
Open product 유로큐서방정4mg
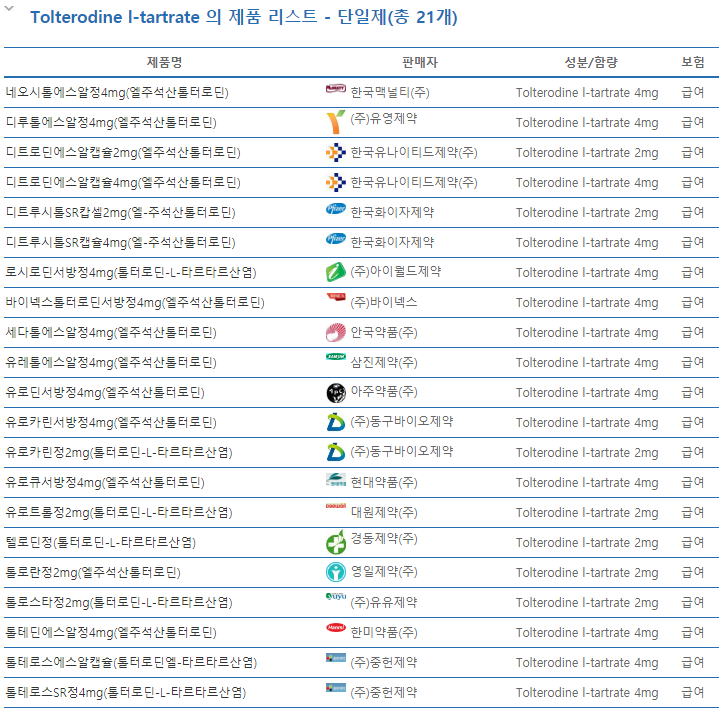(x=105, y=483)
